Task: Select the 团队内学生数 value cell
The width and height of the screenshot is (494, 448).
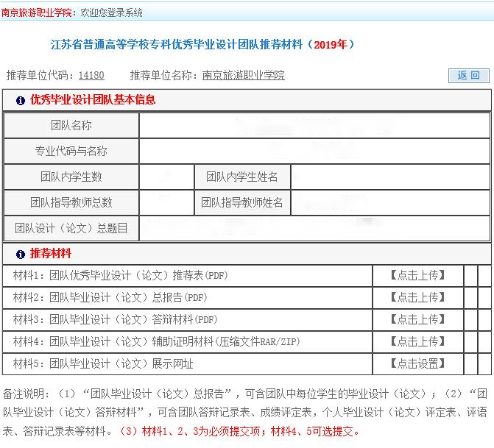Action: [166, 177]
